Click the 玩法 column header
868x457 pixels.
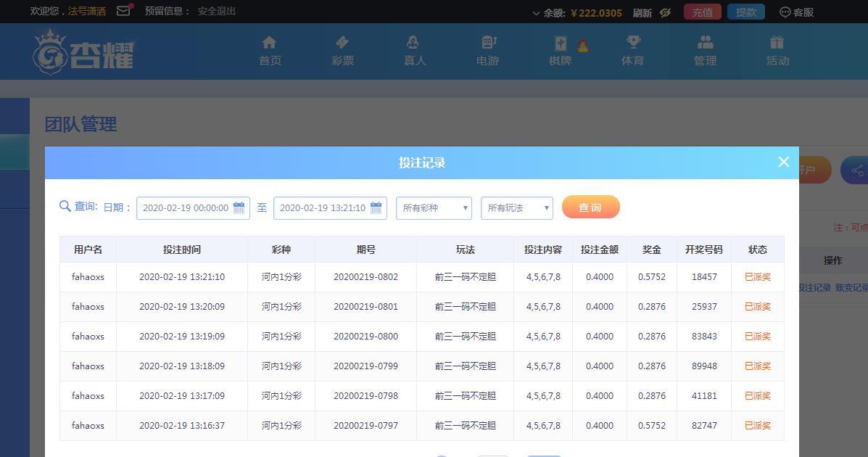[466, 250]
